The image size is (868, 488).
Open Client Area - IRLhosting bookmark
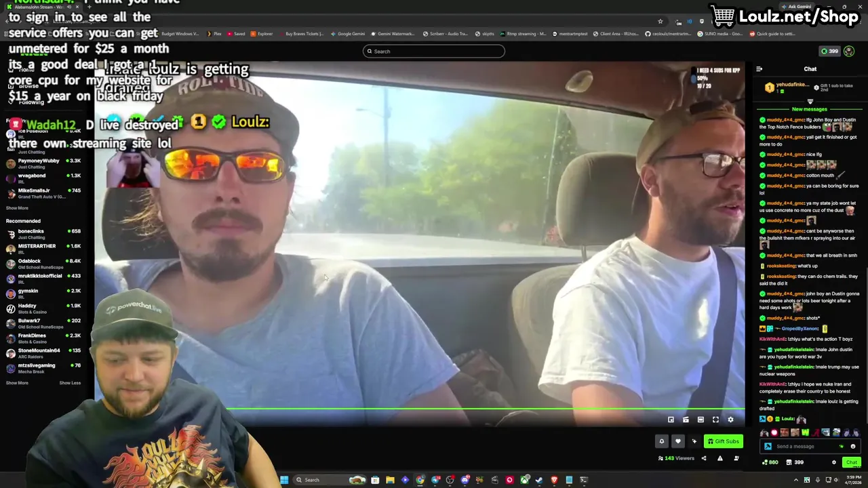(x=616, y=33)
